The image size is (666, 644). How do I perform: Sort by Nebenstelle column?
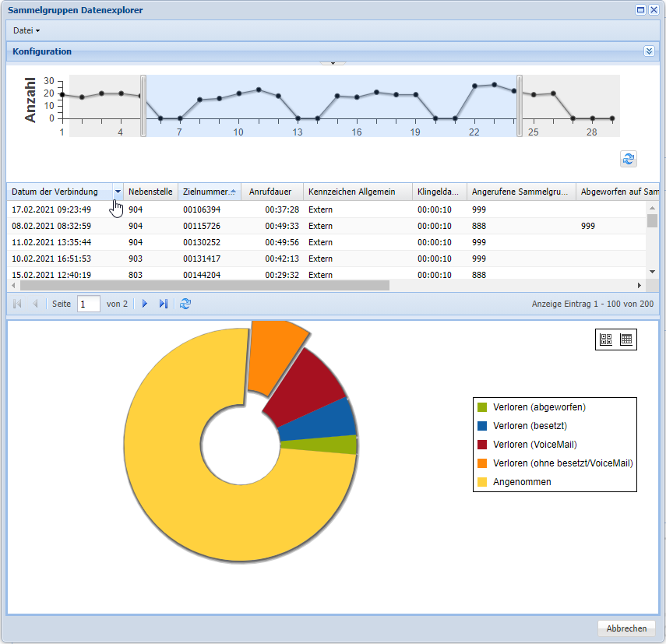(x=150, y=192)
